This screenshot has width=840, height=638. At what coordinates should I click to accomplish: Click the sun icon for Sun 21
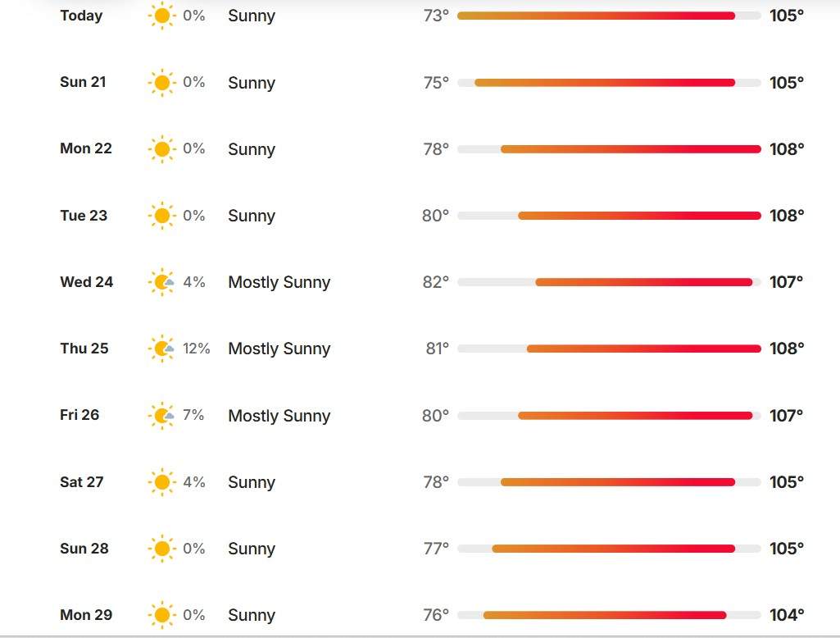click(x=161, y=83)
